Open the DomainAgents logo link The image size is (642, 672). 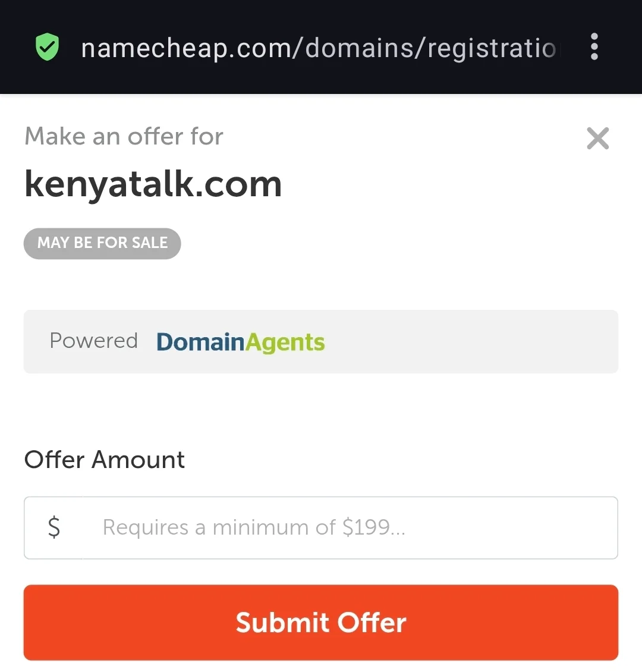(x=241, y=342)
